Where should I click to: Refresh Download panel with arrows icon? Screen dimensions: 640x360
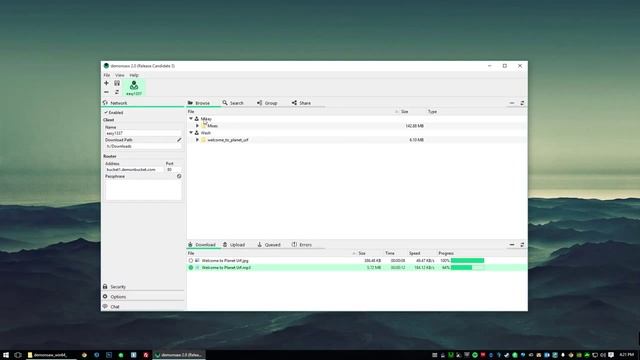[522, 245]
